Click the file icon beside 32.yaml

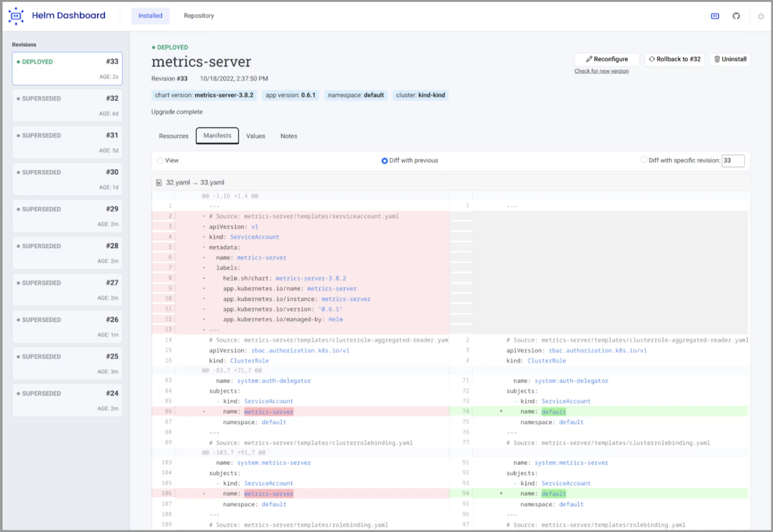pos(159,182)
